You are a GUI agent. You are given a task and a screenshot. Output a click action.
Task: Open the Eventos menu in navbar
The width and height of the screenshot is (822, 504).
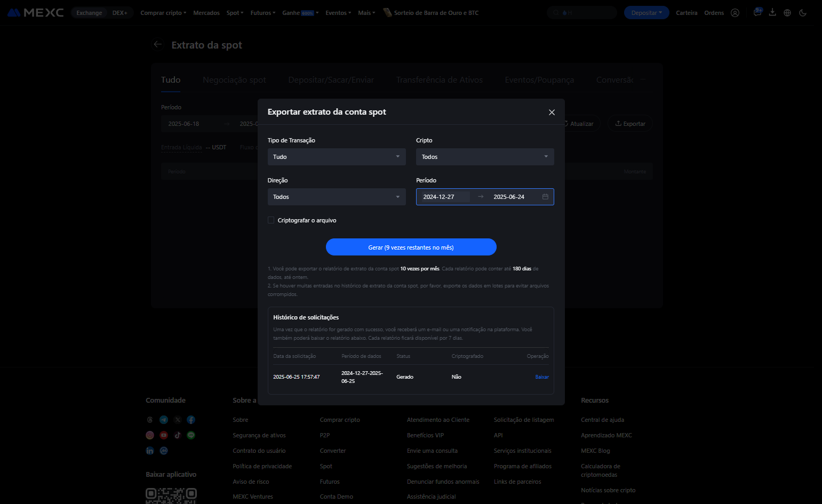pos(338,13)
